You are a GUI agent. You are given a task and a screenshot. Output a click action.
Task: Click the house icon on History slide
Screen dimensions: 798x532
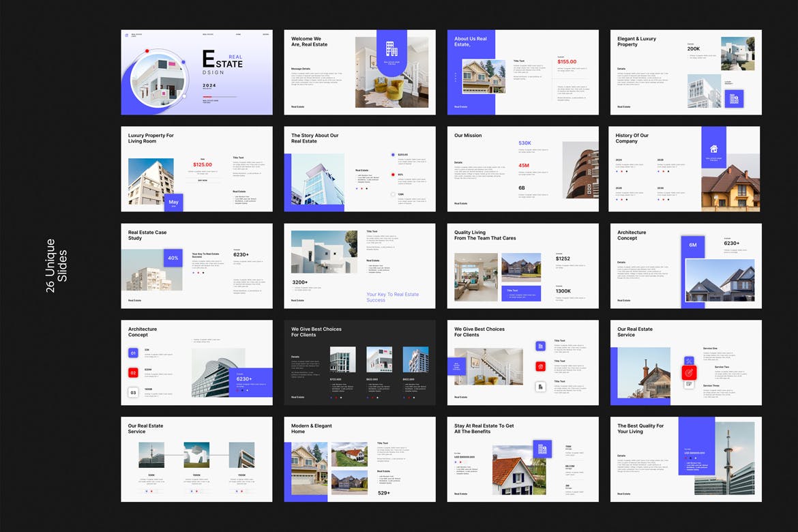713,149
